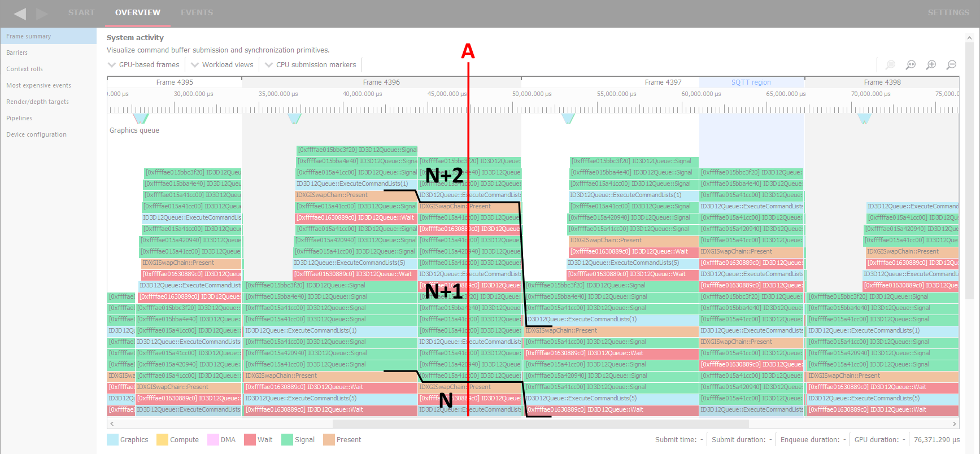Viewport: 980px width, 454px height.
Task: Expand the CPU submission markers dropdown
Action: coord(310,65)
